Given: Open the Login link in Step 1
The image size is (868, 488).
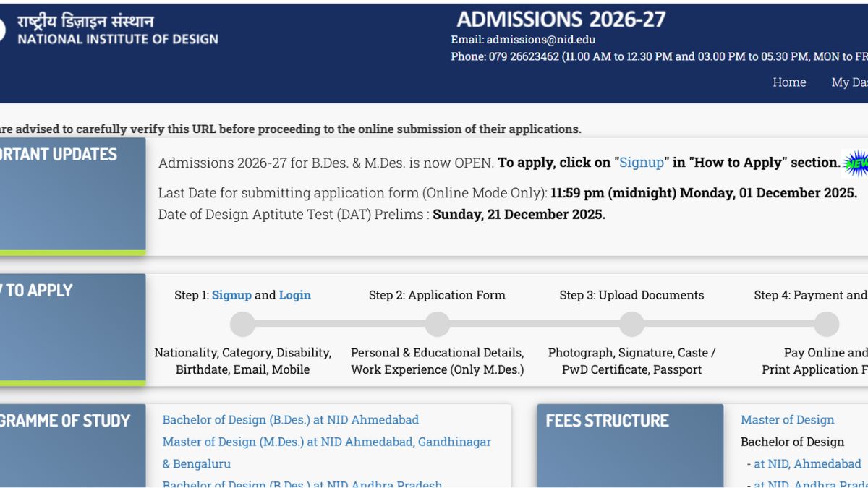Looking at the screenshot, I should tap(295, 295).
